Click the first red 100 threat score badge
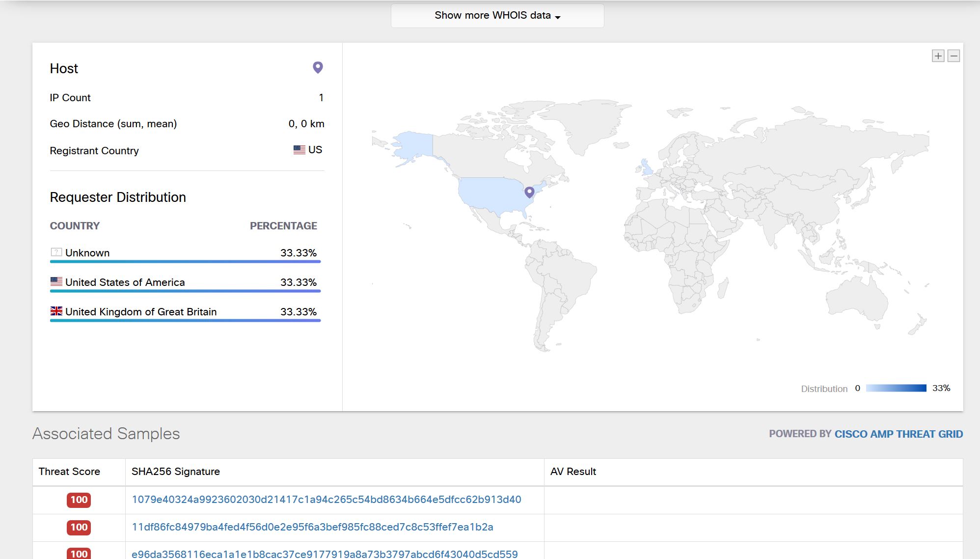Screen dimensions: 980x559 pos(79,500)
